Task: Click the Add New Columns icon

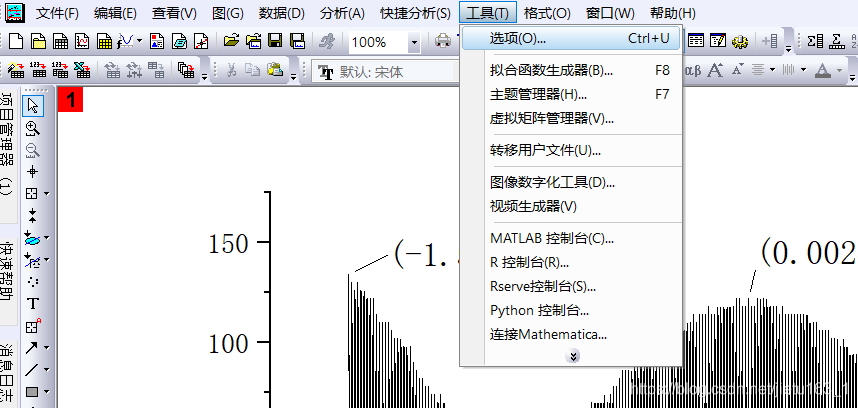Action: click(770, 41)
